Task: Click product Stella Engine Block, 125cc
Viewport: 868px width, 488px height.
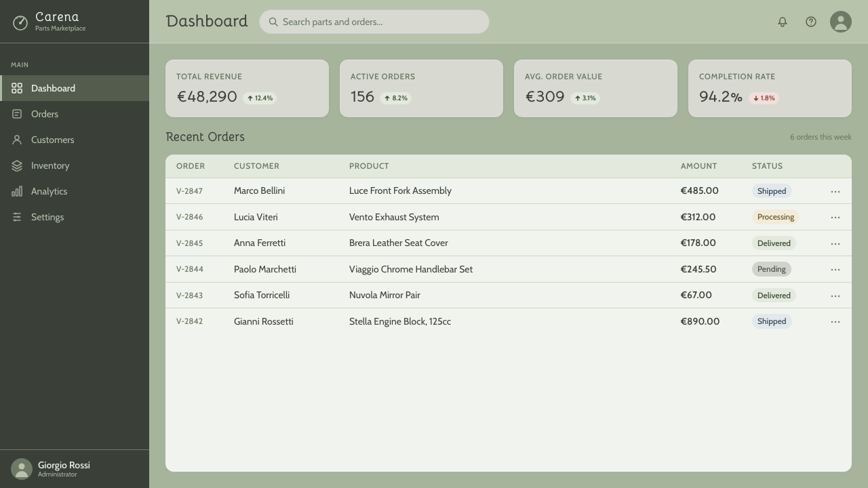Action: click(400, 321)
